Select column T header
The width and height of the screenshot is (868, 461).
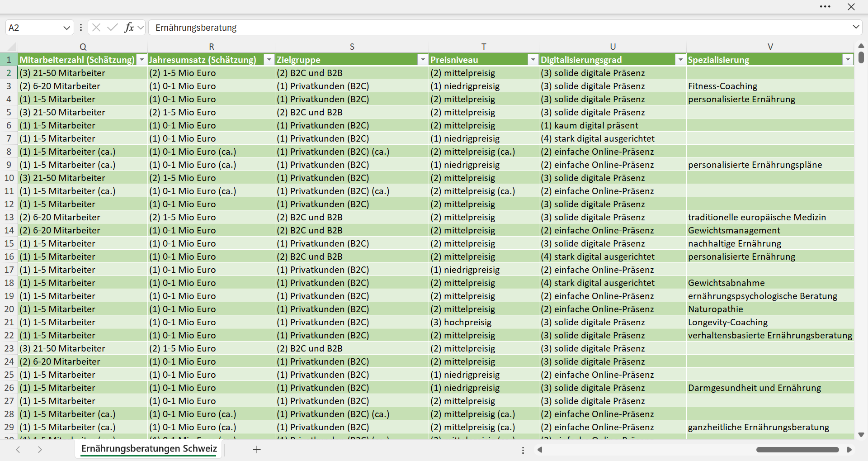484,47
